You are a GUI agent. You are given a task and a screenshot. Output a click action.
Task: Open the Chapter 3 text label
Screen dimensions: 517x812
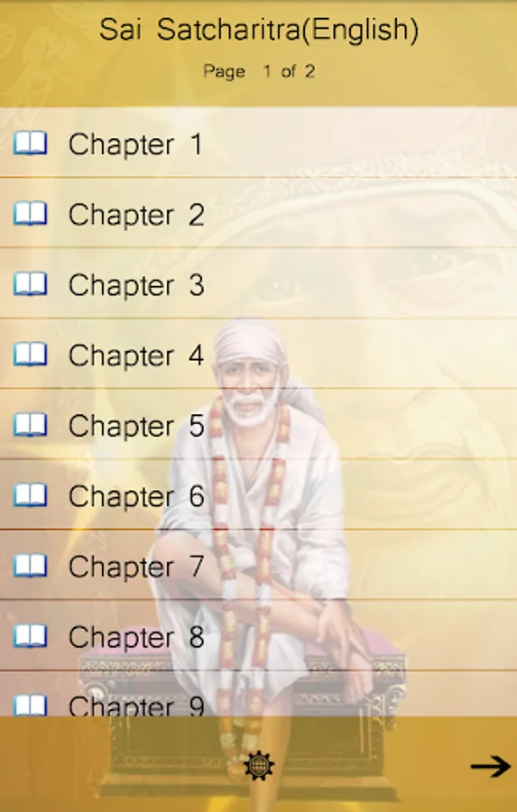136,285
